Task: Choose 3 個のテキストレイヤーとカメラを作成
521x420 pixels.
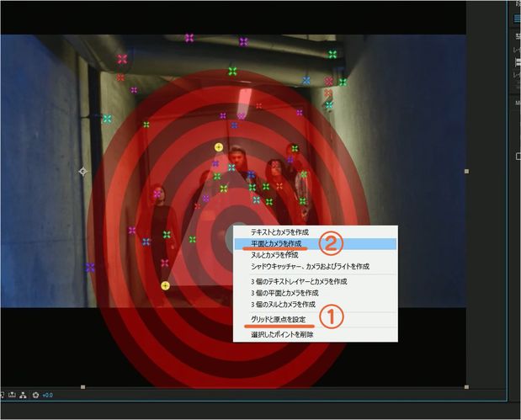Action: click(299, 281)
